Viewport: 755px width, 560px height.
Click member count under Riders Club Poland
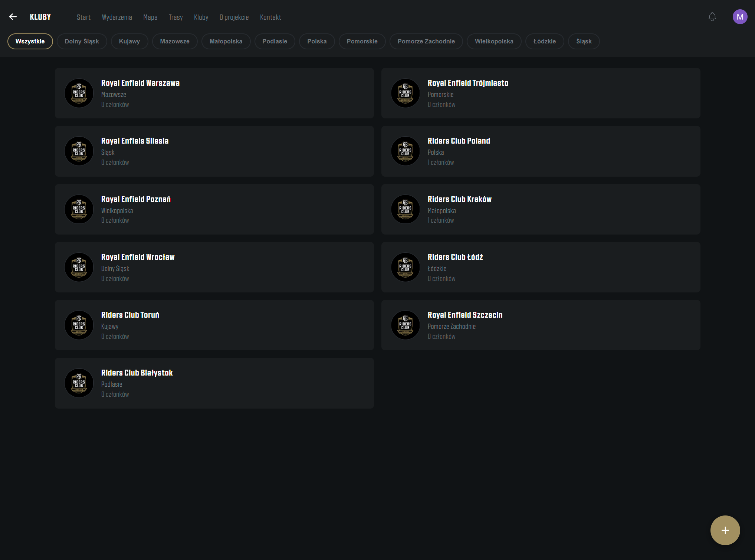[441, 163]
